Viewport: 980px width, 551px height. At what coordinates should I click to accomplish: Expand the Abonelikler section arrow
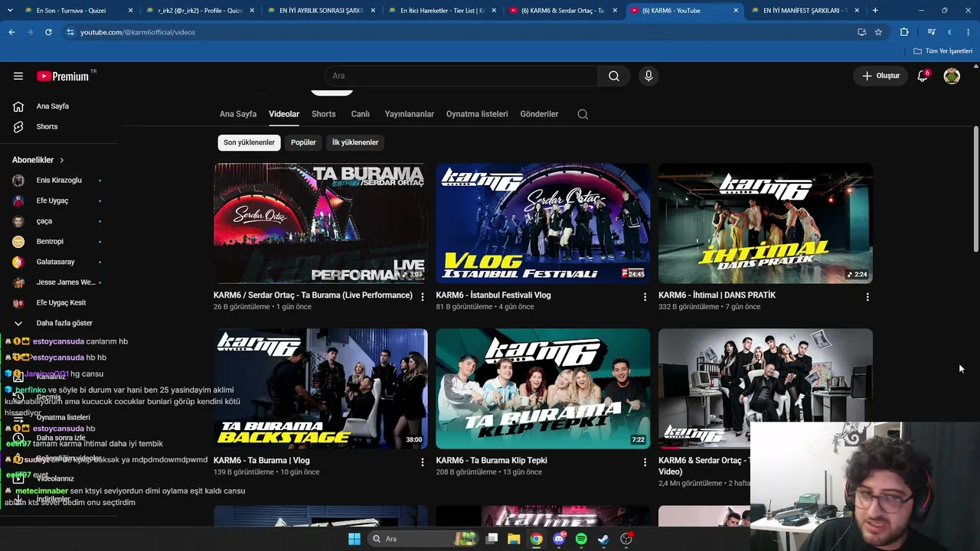pyautogui.click(x=62, y=160)
